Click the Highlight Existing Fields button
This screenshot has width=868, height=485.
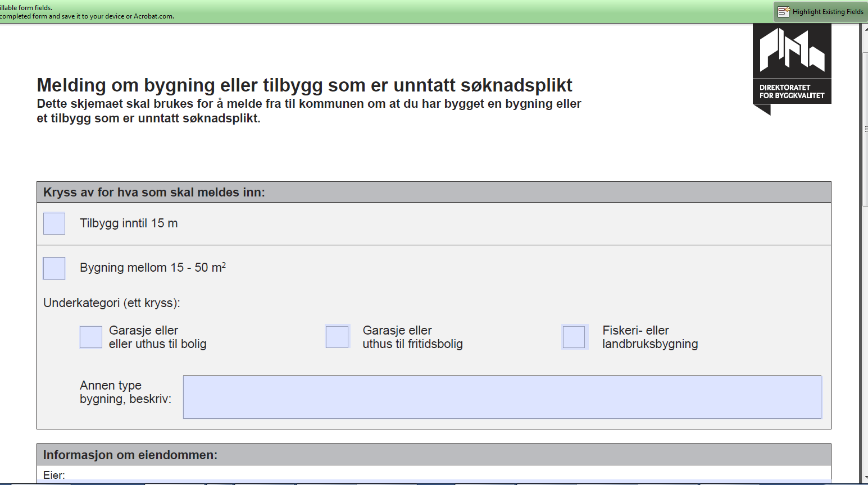click(x=820, y=12)
